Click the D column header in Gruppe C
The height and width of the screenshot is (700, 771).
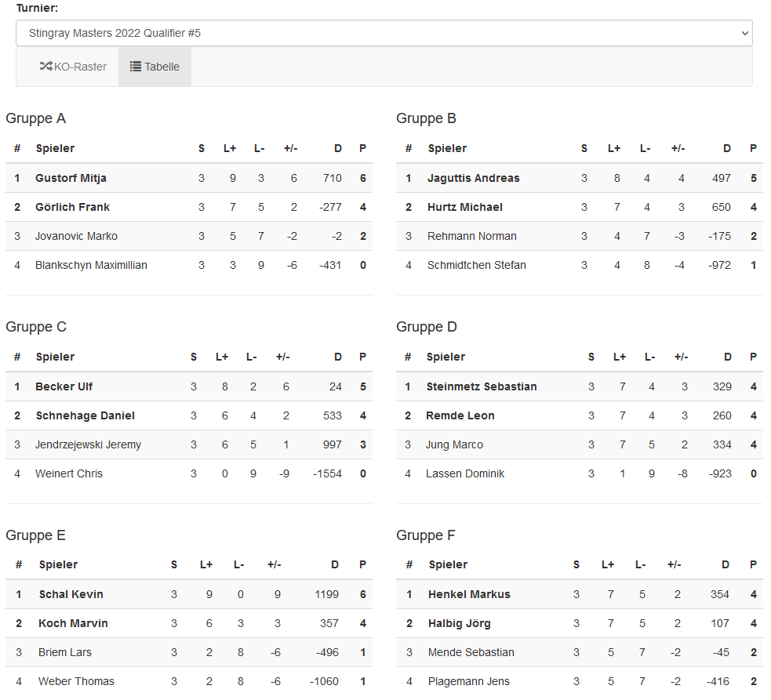pyautogui.click(x=338, y=357)
